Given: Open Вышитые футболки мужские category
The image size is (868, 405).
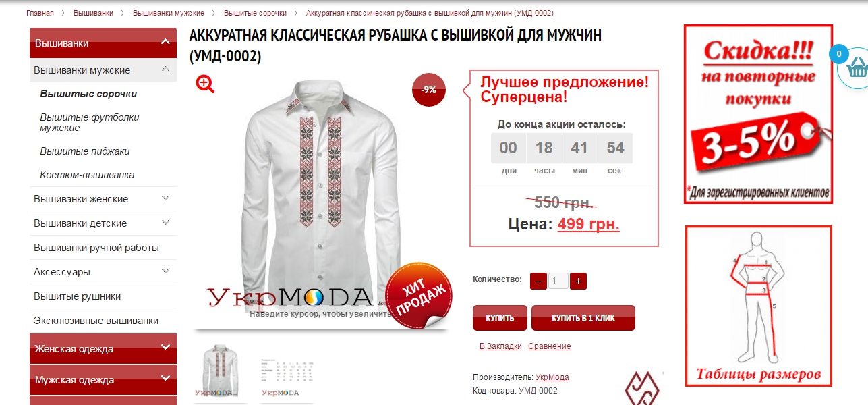Looking at the screenshot, I should pyautogui.click(x=90, y=122).
